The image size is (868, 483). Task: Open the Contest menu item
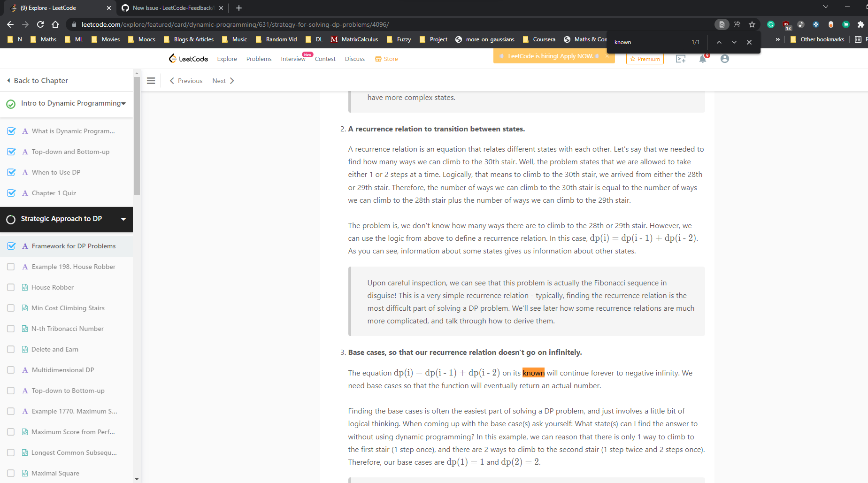coord(325,59)
